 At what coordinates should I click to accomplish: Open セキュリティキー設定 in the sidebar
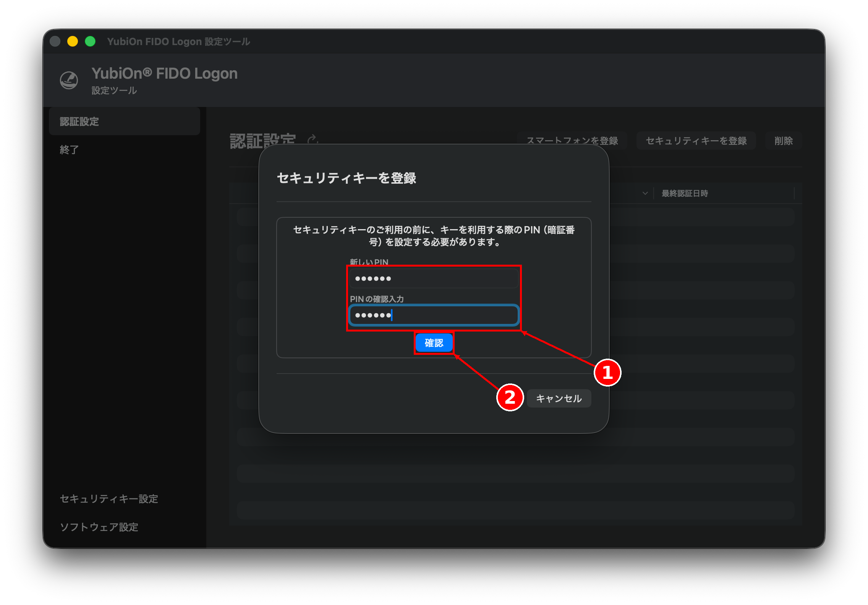tap(109, 499)
